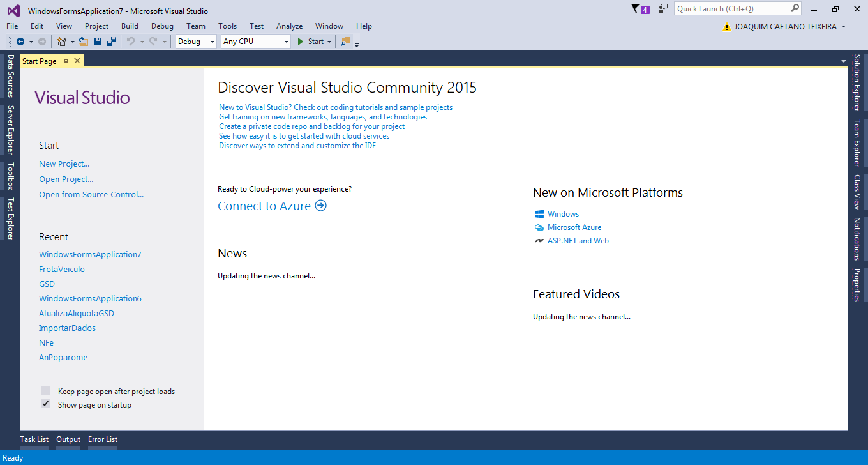868x465 pixels.
Task: Open the Analyze menu
Action: coord(289,26)
